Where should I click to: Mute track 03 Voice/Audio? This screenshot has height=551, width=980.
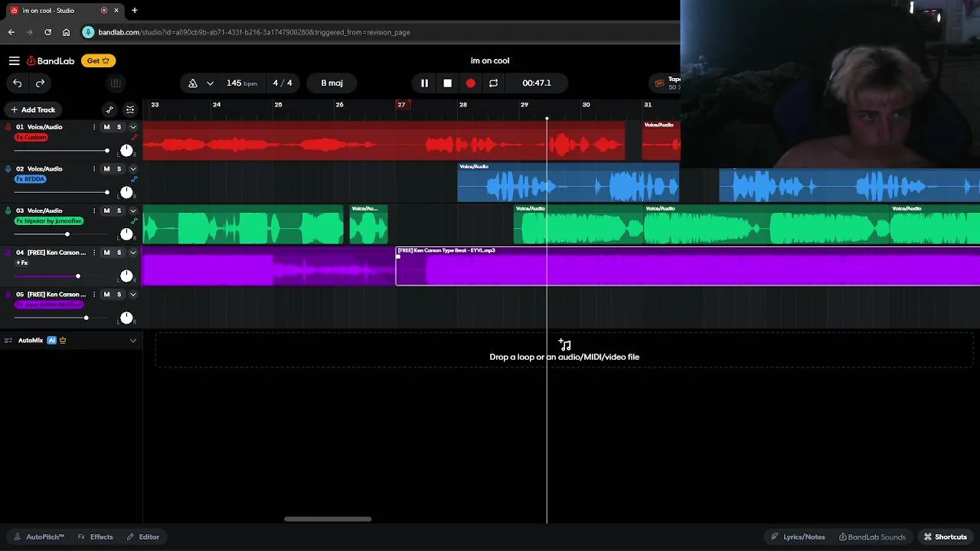pyautogui.click(x=106, y=210)
